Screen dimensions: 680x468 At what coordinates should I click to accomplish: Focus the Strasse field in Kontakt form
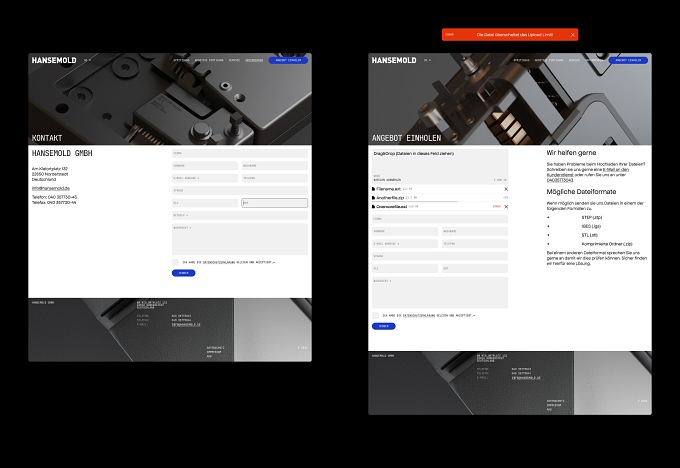click(x=240, y=190)
